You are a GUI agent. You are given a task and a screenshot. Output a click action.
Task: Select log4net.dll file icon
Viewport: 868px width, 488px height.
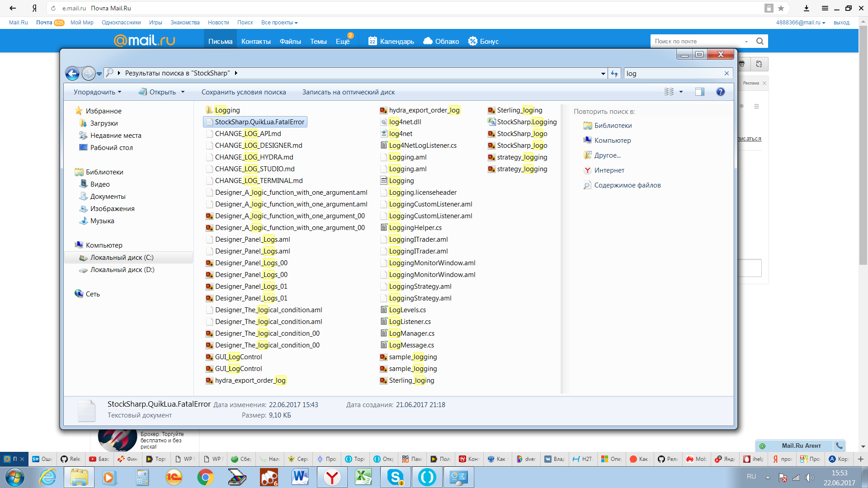[383, 122]
